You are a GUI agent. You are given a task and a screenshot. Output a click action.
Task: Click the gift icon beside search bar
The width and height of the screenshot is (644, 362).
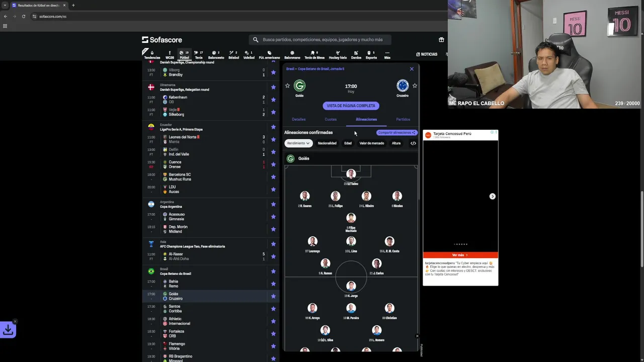441,40
